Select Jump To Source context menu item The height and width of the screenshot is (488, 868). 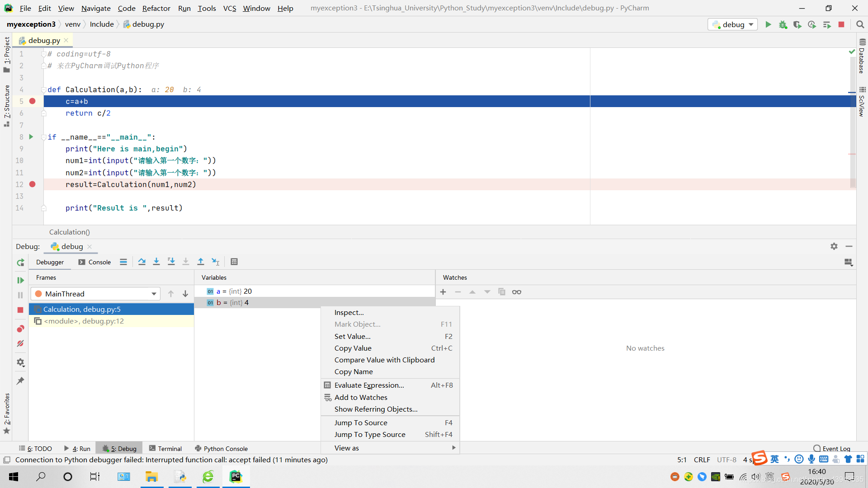pos(390,422)
